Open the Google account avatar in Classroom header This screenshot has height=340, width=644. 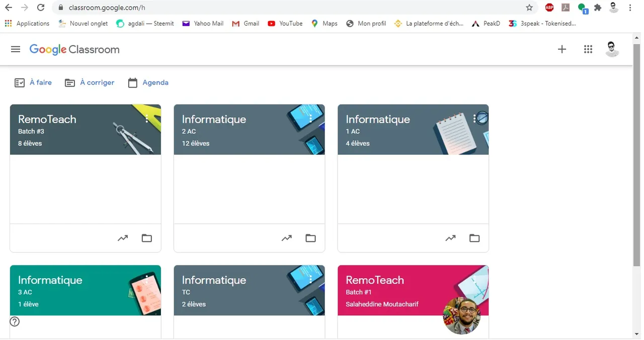click(612, 49)
